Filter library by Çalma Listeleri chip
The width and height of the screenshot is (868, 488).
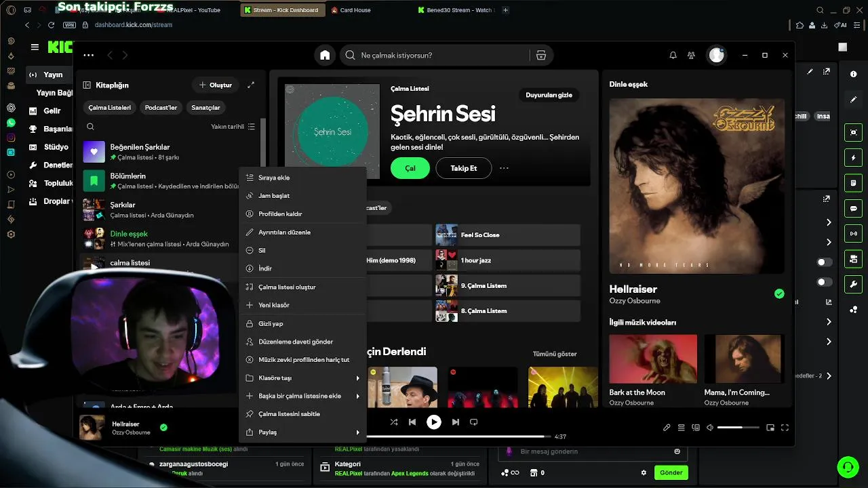[x=110, y=107]
